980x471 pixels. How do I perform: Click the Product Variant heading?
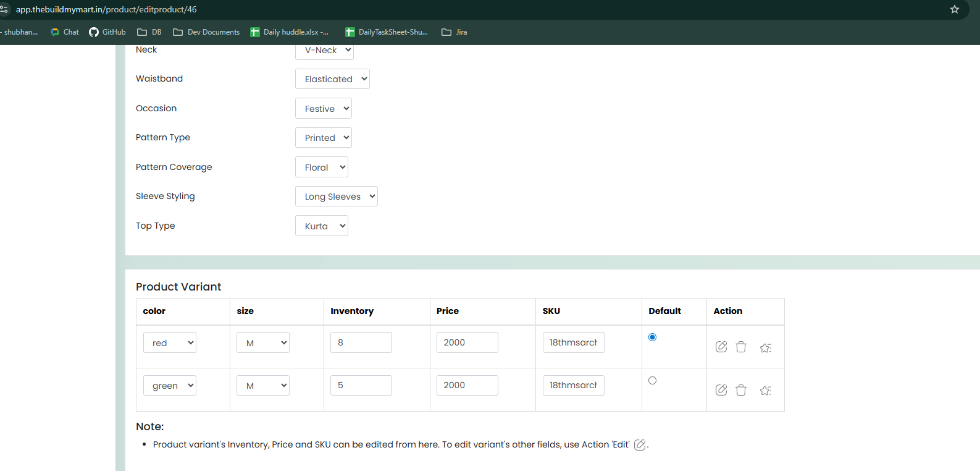(x=178, y=287)
